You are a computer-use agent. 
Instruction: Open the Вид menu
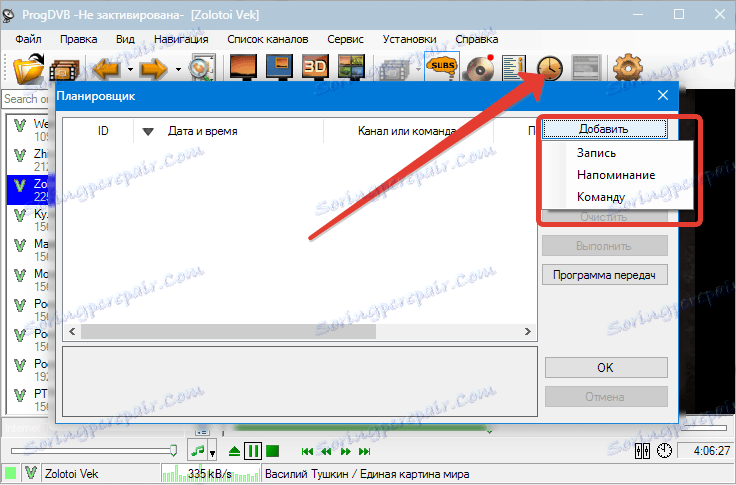(x=125, y=39)
